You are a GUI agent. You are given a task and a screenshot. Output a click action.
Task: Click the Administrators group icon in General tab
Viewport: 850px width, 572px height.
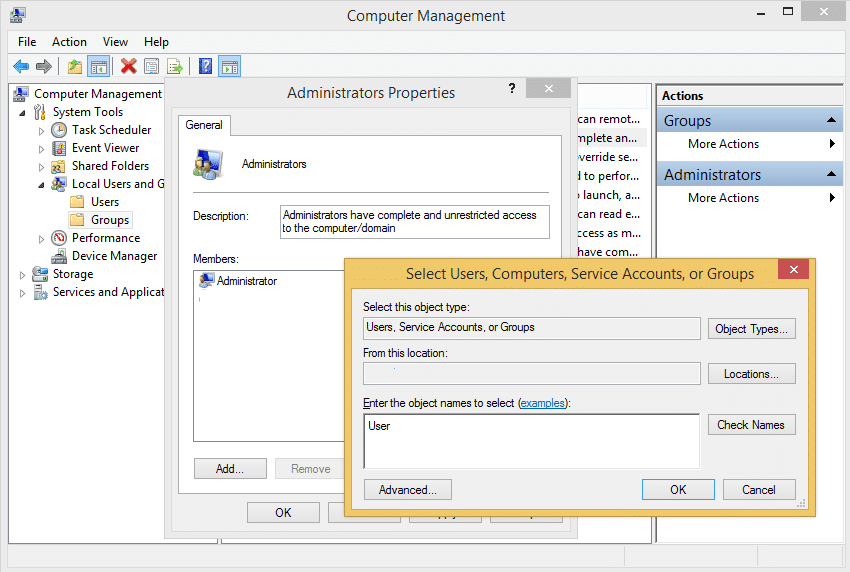click(208, 164)
